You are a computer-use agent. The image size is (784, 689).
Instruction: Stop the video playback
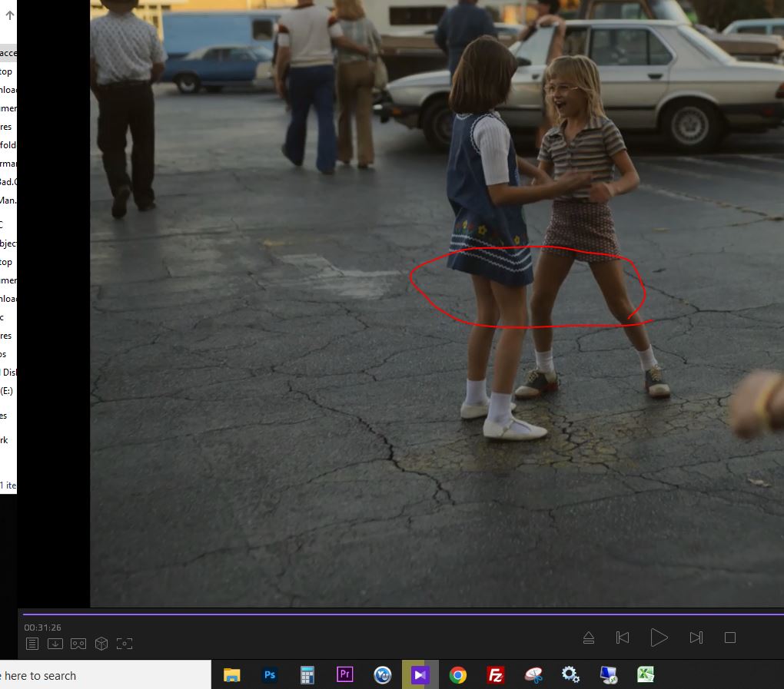coord(730,638)
